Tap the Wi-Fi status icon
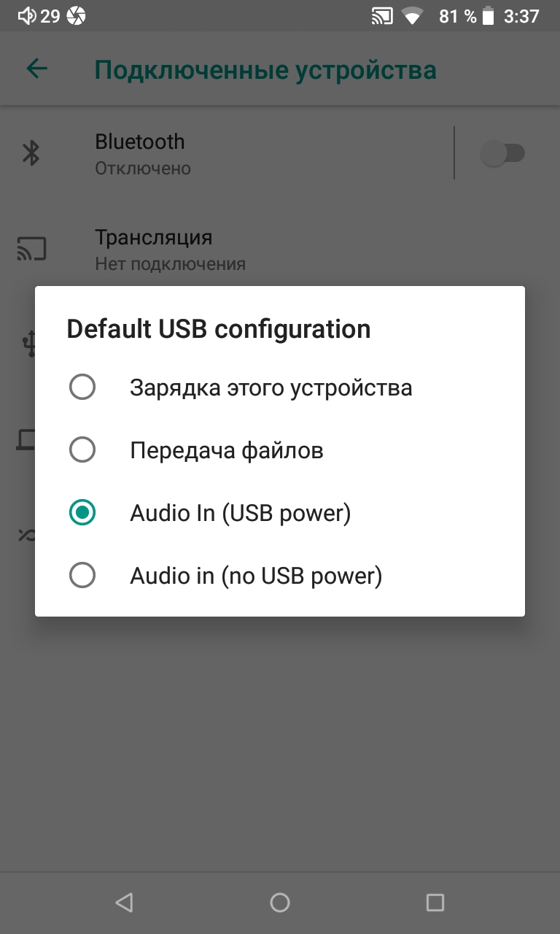 (x=413, y=15)
